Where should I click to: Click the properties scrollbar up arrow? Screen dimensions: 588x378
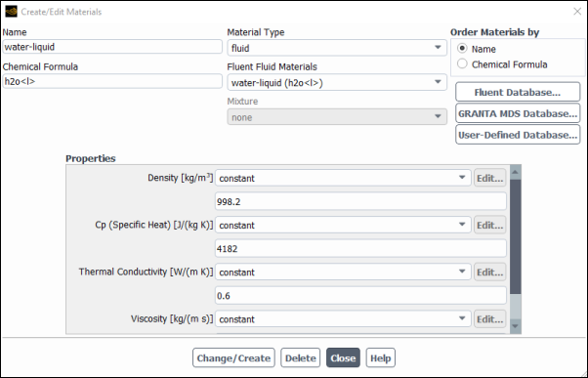tap(516, 172)
